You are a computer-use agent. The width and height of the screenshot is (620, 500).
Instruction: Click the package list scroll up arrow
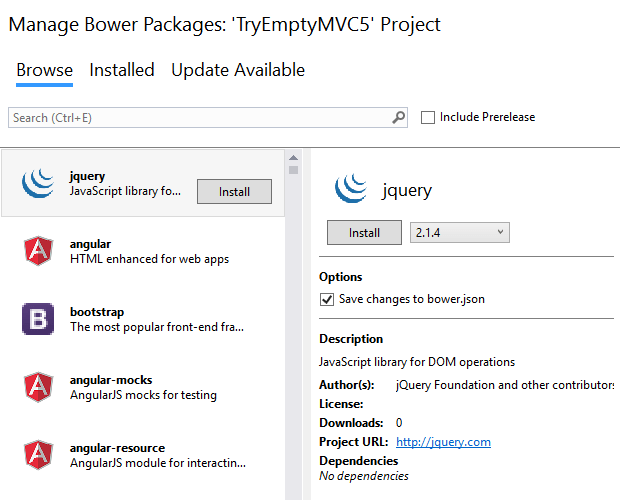(x=293, y=158)
